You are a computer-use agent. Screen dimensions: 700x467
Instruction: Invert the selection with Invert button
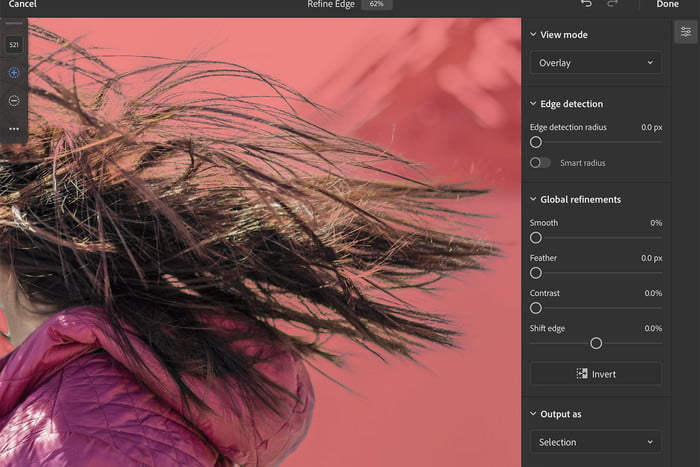(596, 374)
